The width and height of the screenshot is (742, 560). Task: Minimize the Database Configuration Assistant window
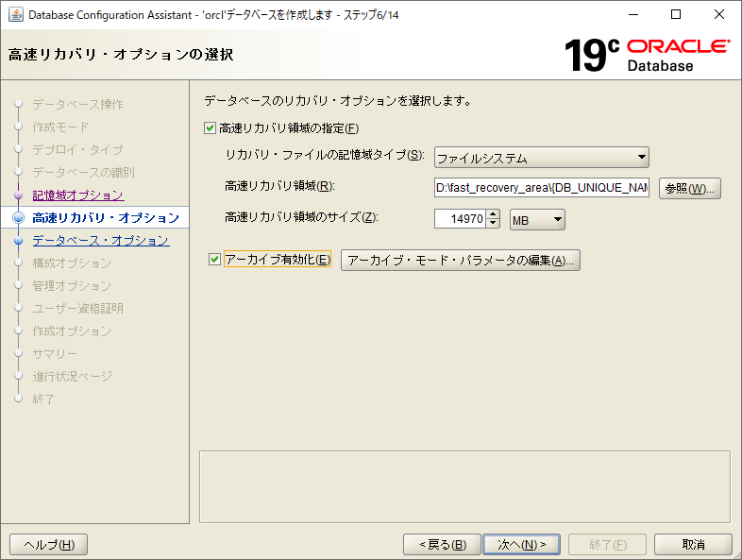click(633, 15)
